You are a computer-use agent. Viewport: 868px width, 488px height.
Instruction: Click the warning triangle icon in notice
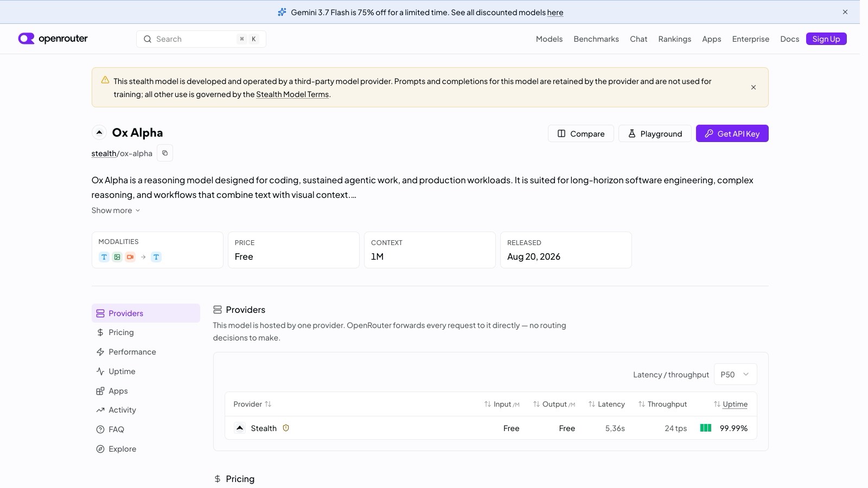(x=105, y=80)
